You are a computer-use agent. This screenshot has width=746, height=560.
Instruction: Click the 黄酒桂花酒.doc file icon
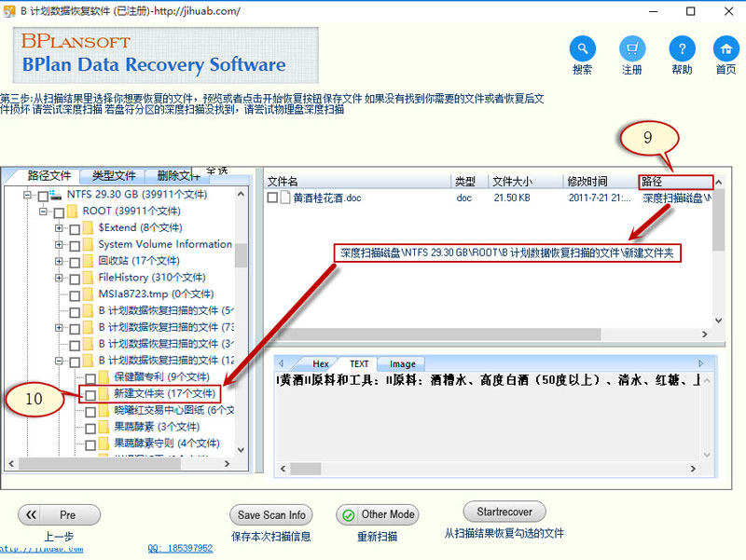(x=286, y=198)
